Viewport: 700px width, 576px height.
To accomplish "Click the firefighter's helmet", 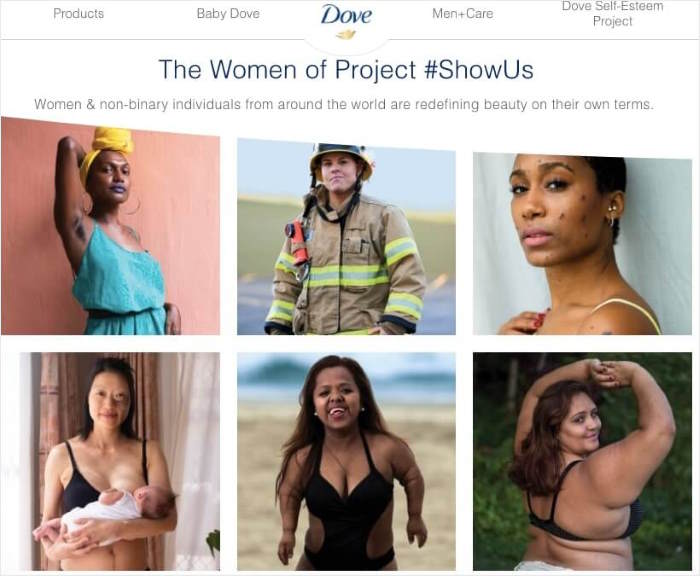I will tap(342, 159).
